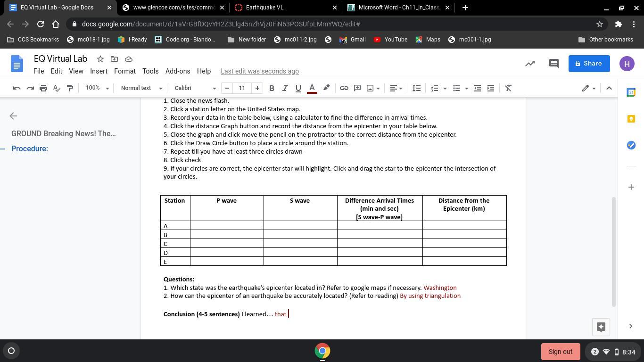The width and height of the screenshot is (644, 362).
Task: Open the Calibri font dropdown
Action: tap(195, 88)
